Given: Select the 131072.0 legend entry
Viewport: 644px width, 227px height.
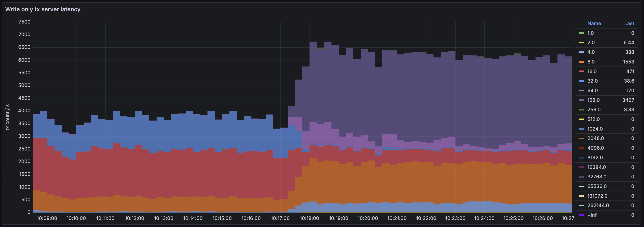Looking at the screenshot, I should 597,196.
